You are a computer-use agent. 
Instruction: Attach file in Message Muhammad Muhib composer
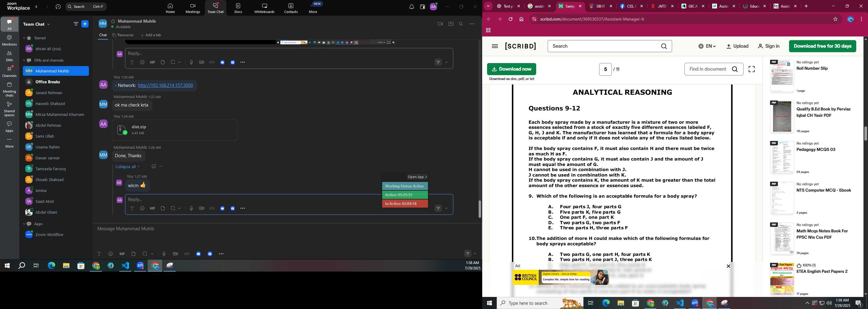click(x=134, y=254)
